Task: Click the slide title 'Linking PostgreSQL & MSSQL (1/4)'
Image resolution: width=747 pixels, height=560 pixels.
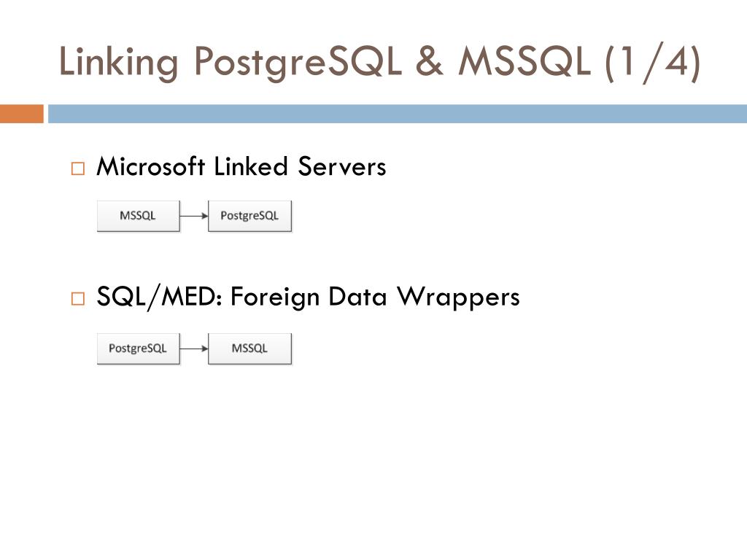Action: [379, 63]
